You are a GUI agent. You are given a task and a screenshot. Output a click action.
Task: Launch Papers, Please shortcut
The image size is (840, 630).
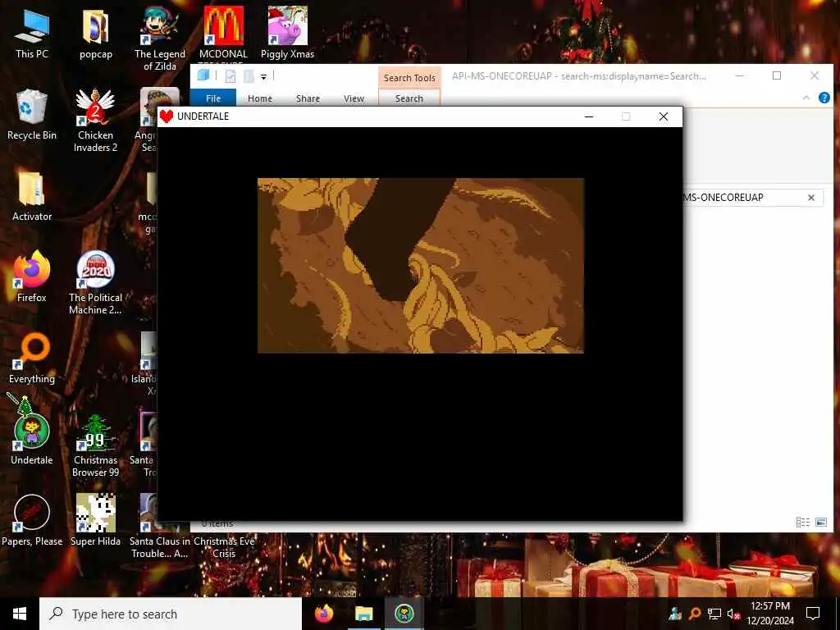[x=32, y=521]
